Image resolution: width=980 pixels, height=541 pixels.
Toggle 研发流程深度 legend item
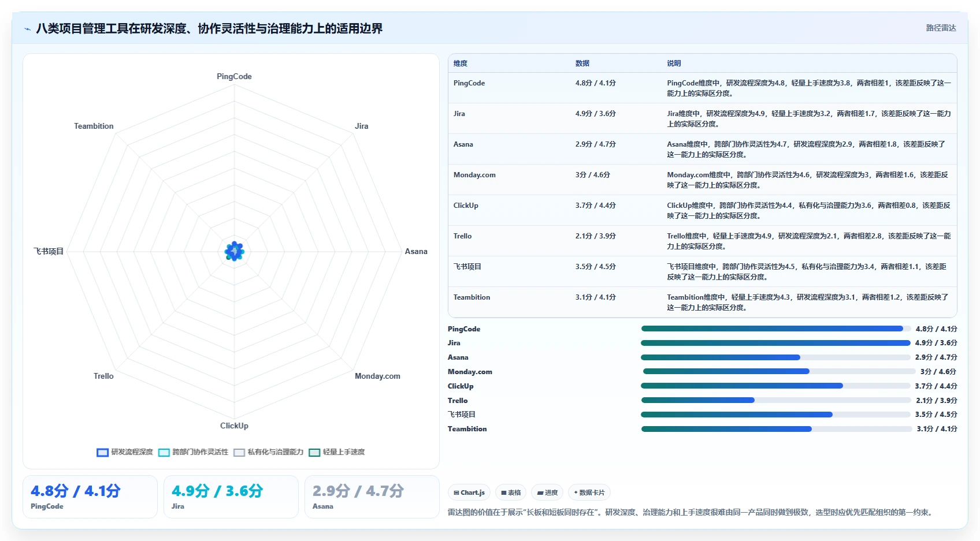point(125,452)
